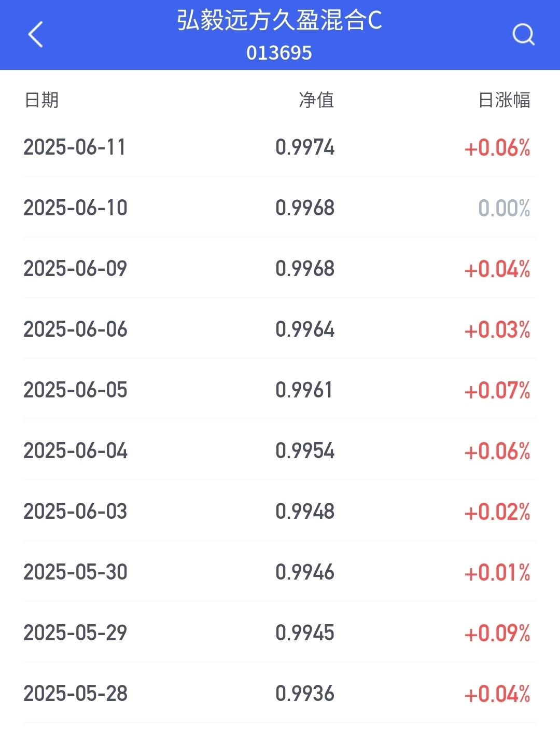The height and width of the screenshot is (743, 560).
Task: Tap the 0.00% change value
Action: 504,208
